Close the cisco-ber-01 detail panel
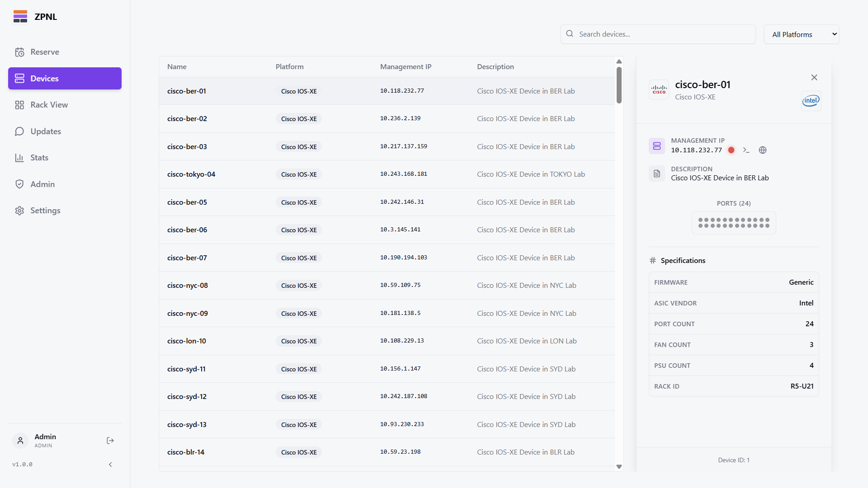 point(814,77)
